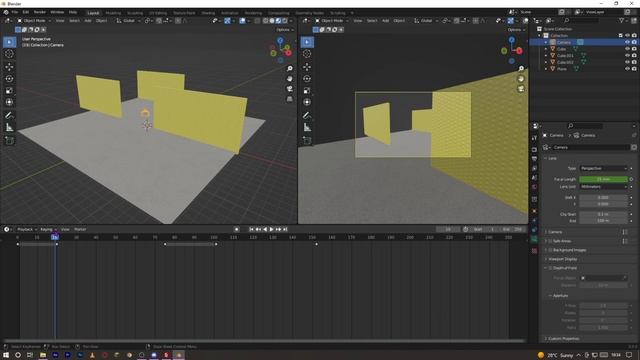Click the blue current-frame marker on timeline
640x360 pixels.
click(55, 237)
